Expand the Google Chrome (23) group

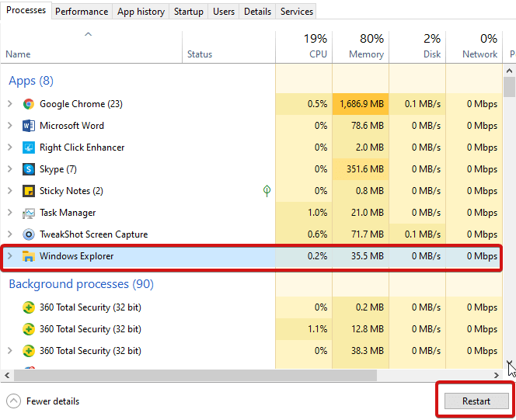point(10,104)
